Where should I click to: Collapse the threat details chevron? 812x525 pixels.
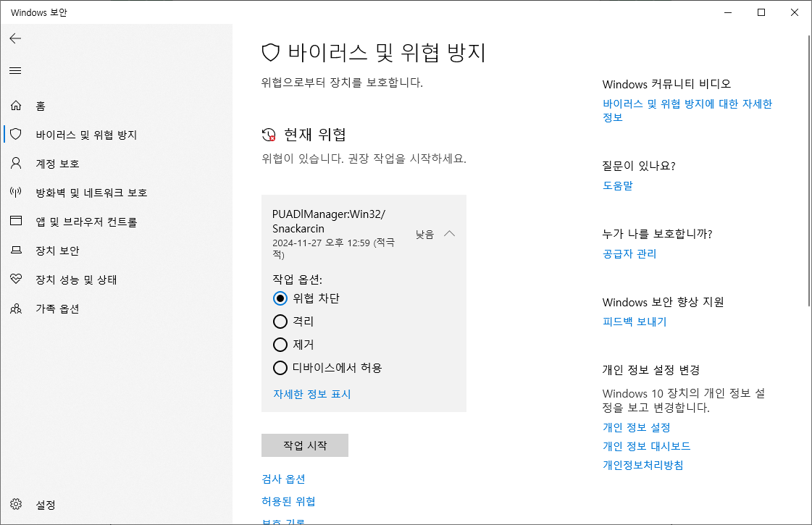pyautogui.click(x=450, y=234)
